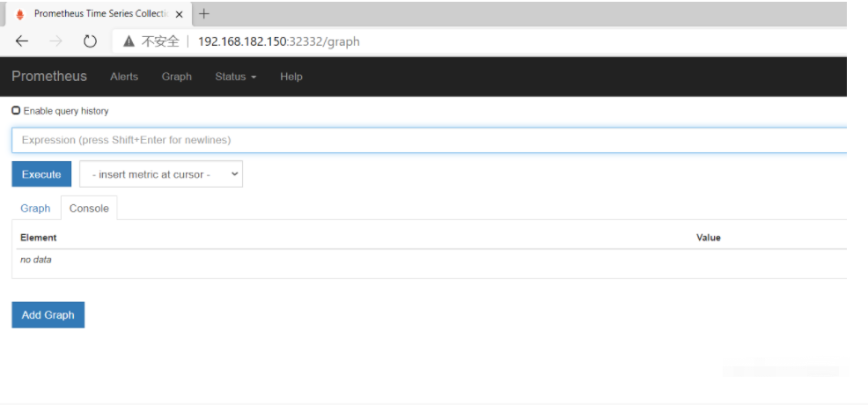868x405 pixels.
Task: Open the Graph page from navbar
Action: tap(177, 77)
